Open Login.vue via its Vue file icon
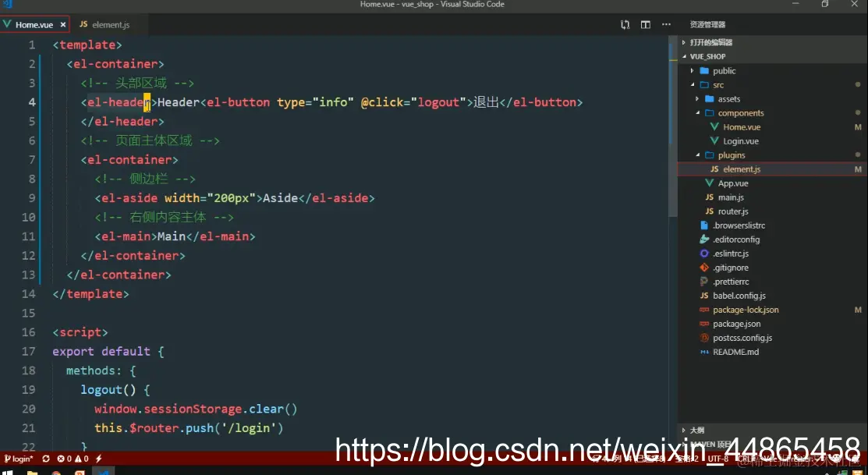868x475 pixels. pos(714,141)
